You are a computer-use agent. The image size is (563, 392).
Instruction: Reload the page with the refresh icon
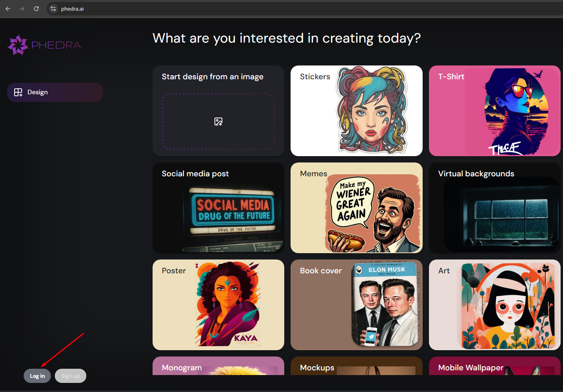[36, 9]
